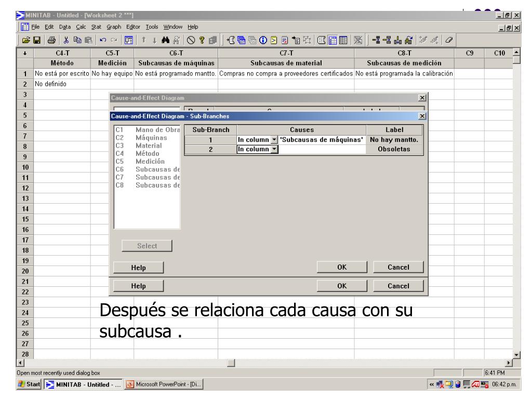Click the Show Report Pad icon
The height and width of the screenshot is (399, 532).
(x=285, y=41)
